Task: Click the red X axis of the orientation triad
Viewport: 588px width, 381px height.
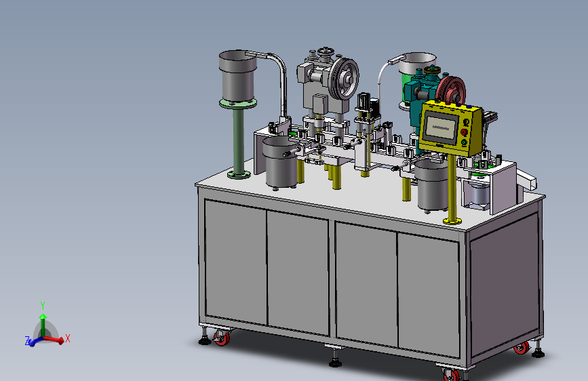Action: coord(54,340)
